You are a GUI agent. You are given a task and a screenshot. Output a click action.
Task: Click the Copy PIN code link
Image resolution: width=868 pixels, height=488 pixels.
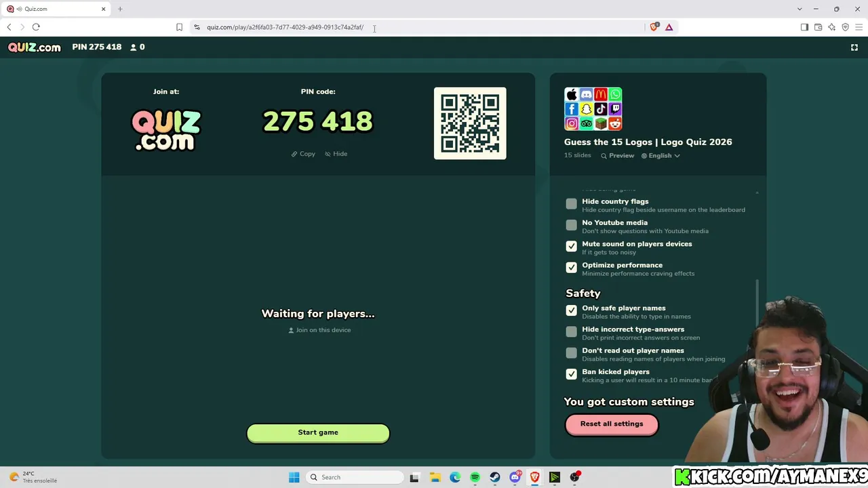click(303, 154)
